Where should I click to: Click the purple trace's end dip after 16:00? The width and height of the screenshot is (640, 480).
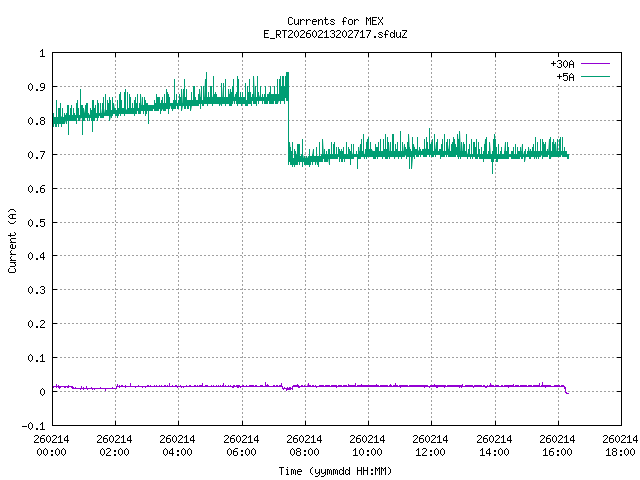point(567,391)
